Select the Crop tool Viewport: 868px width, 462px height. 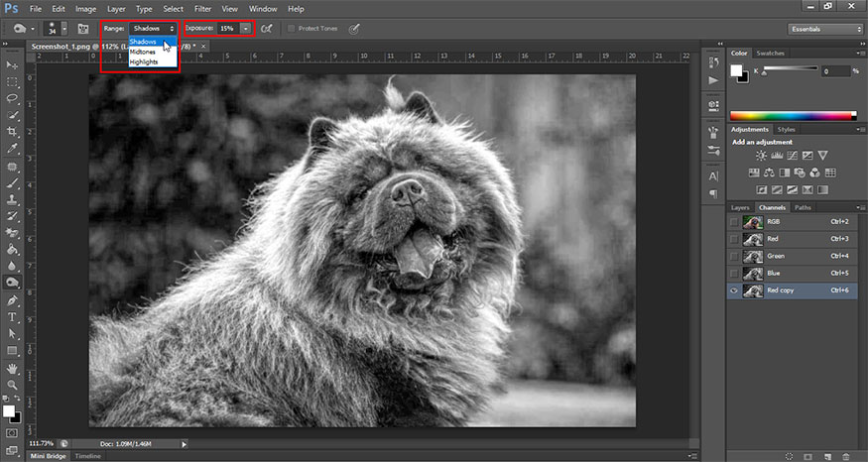pos(12,132)
